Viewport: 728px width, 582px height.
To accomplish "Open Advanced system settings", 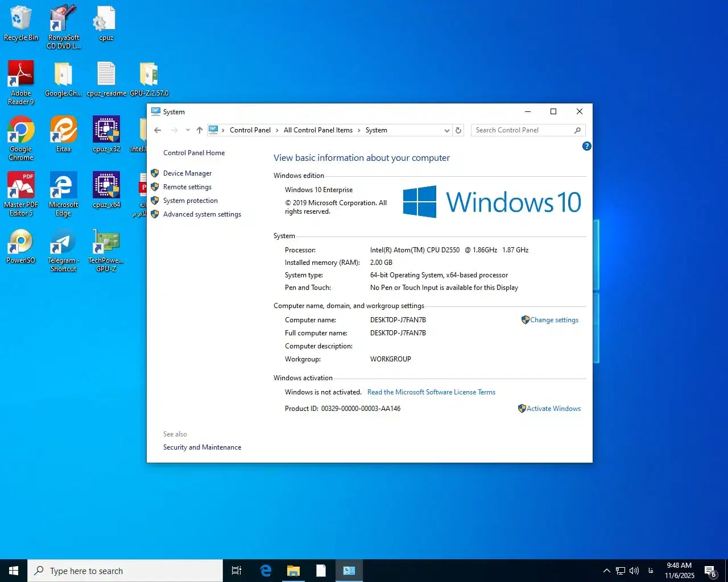I will (x=202, y=214).
